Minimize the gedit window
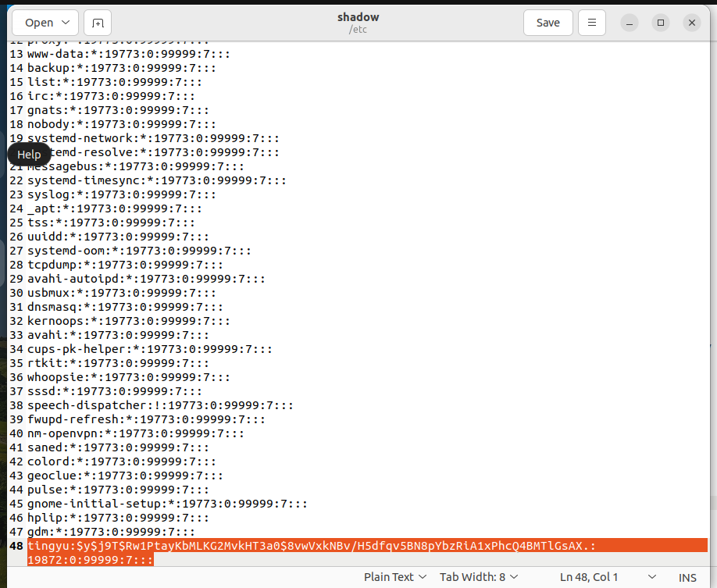Image resolution: width=717 pixels, height=588 pixels. (x=630, y=23)
